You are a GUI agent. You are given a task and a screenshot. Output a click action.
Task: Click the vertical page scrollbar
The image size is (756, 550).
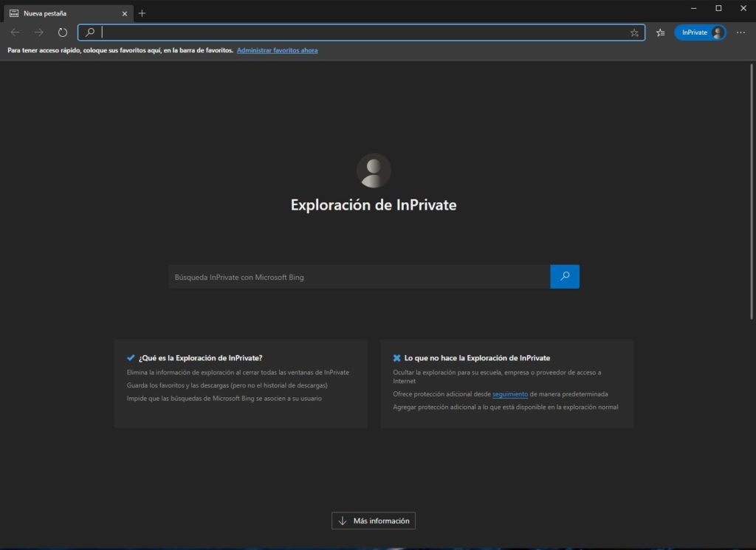point(751,191)
